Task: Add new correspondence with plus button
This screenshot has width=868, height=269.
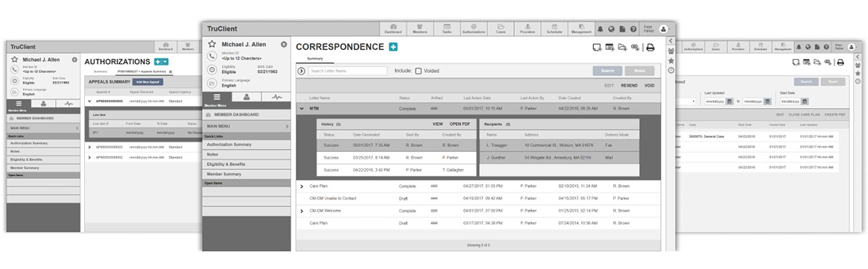Action: [393, 47]
